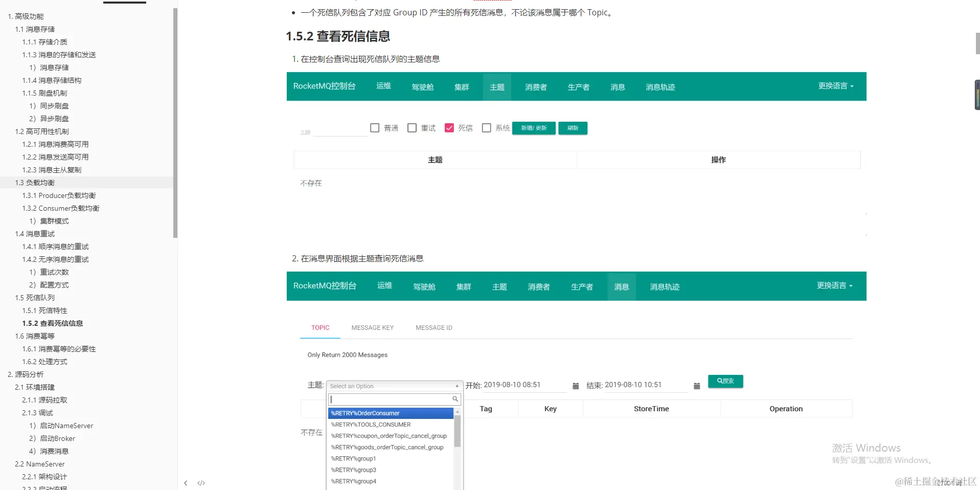
Task: Click the Key column header
Action: click(x=551, y=409)
